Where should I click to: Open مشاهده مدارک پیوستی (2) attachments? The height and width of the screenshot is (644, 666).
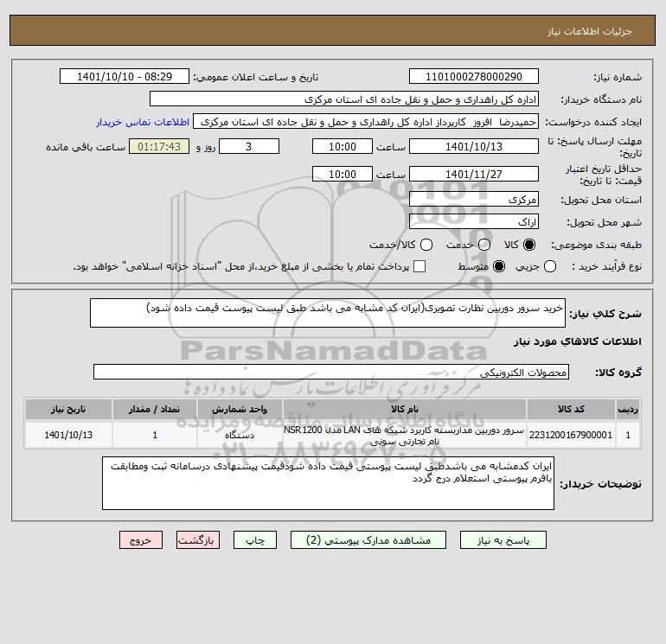[x=368, y=540]
